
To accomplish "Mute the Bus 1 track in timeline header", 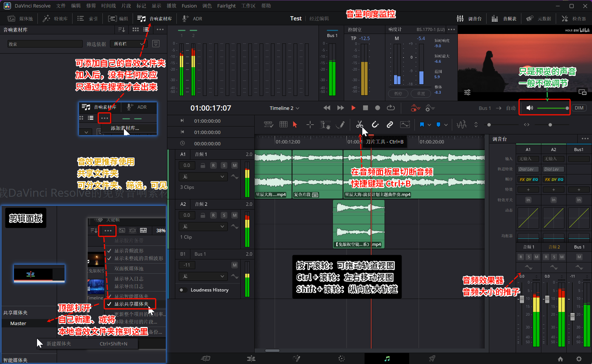I will click(235, 265).
